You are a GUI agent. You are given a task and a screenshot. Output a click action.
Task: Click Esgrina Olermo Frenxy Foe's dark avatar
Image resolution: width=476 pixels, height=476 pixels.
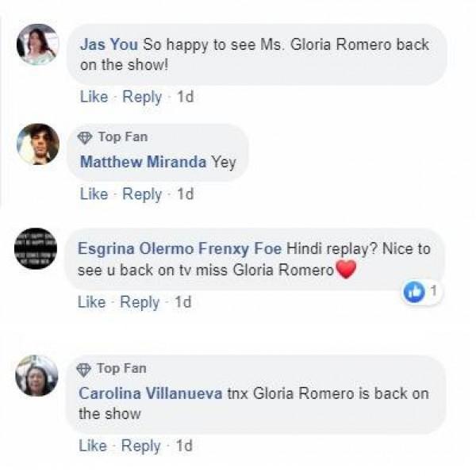coord(36,248)
